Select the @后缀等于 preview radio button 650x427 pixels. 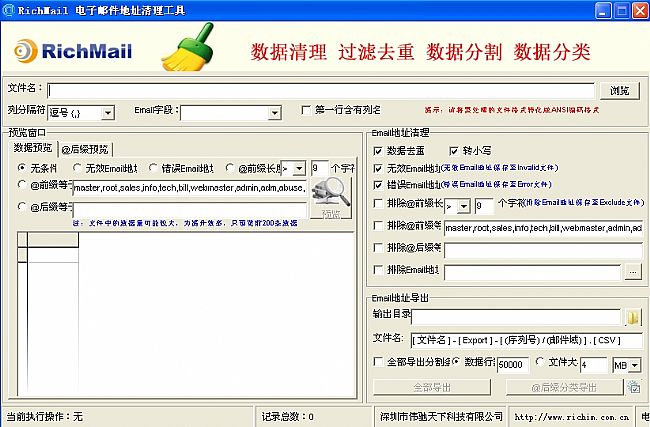(x=22, y=206)
